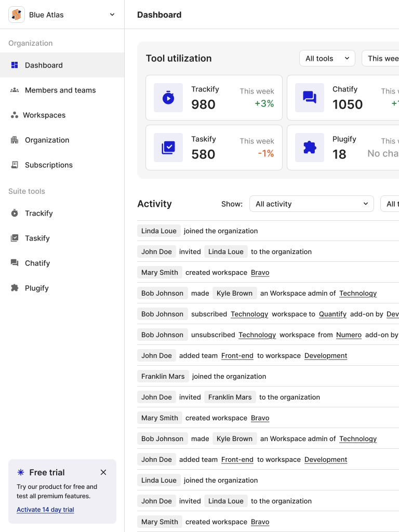Open Chatify under Suite tools
This screenshot has width=399, height=532.
point(37,263)
